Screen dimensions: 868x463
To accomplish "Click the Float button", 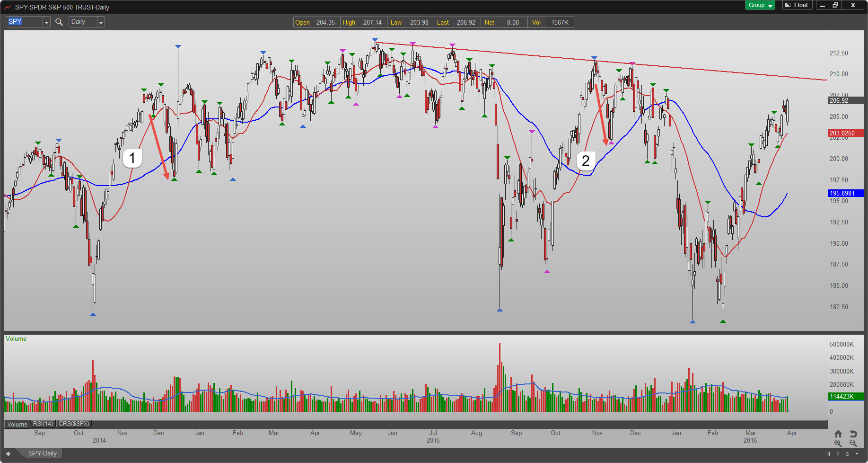I will click(x=798, y=5).
